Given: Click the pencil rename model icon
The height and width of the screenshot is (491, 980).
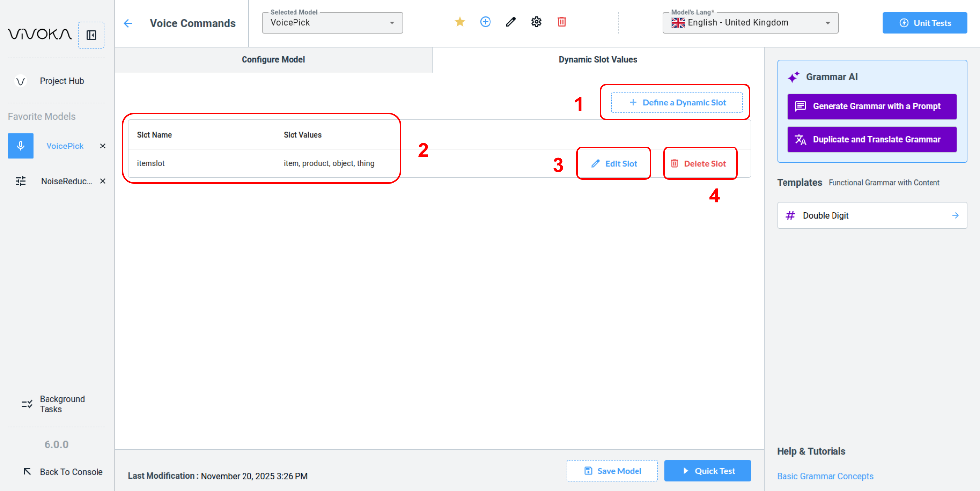Looking at the screenshot, I should coord(511,22).
